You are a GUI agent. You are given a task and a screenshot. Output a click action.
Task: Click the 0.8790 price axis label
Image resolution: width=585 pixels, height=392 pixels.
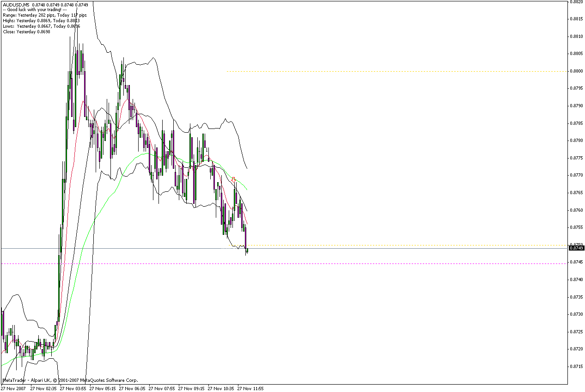pos(576,106)
